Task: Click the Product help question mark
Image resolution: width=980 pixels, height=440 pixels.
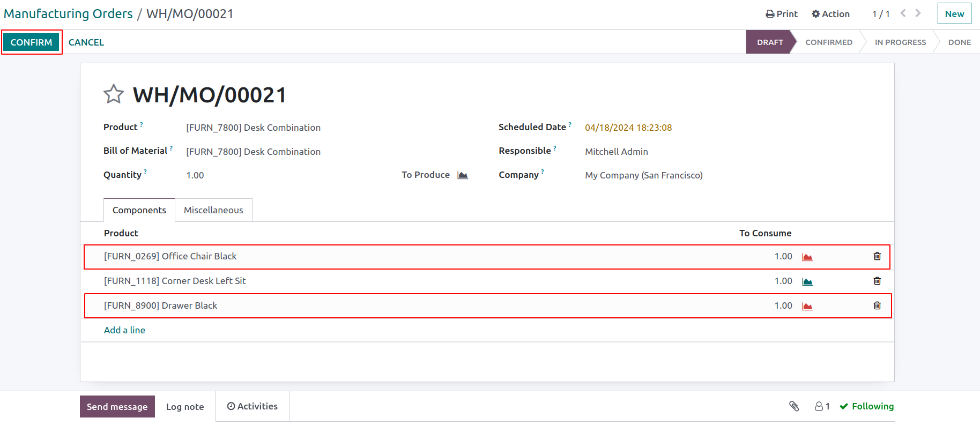Action: coord(142,124)
